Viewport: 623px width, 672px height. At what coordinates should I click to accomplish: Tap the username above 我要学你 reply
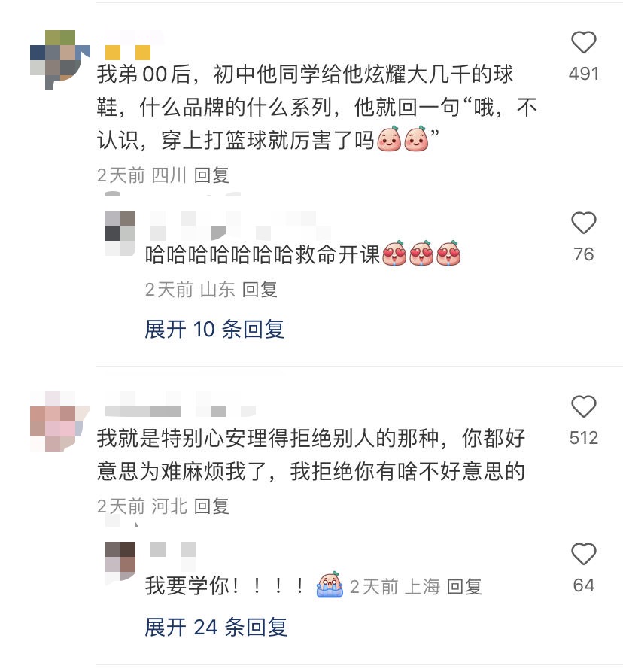[173, 549]
